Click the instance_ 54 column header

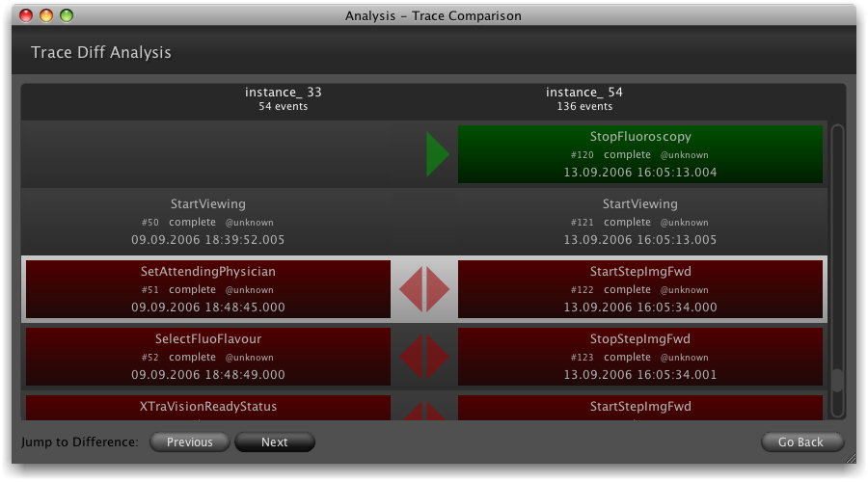(583, 98)
